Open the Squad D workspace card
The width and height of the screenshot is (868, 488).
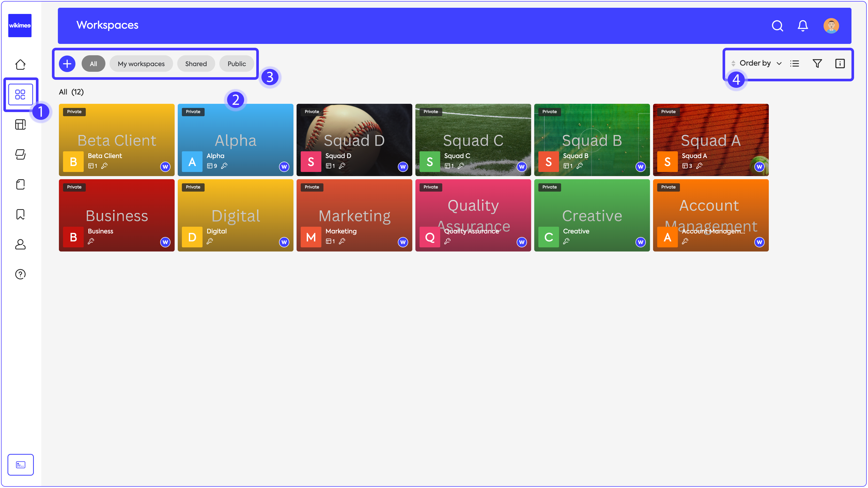click(354, 140)
